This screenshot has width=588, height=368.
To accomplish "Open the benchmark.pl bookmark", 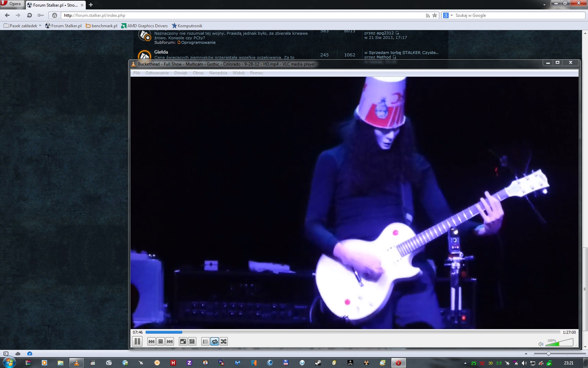I will click(101, 26).
